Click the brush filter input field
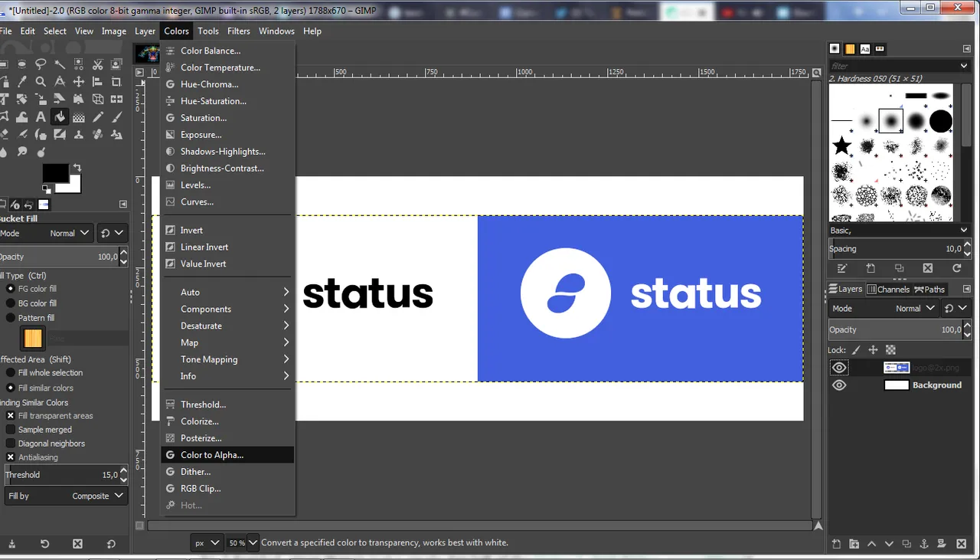 click(x=893, y=66)
